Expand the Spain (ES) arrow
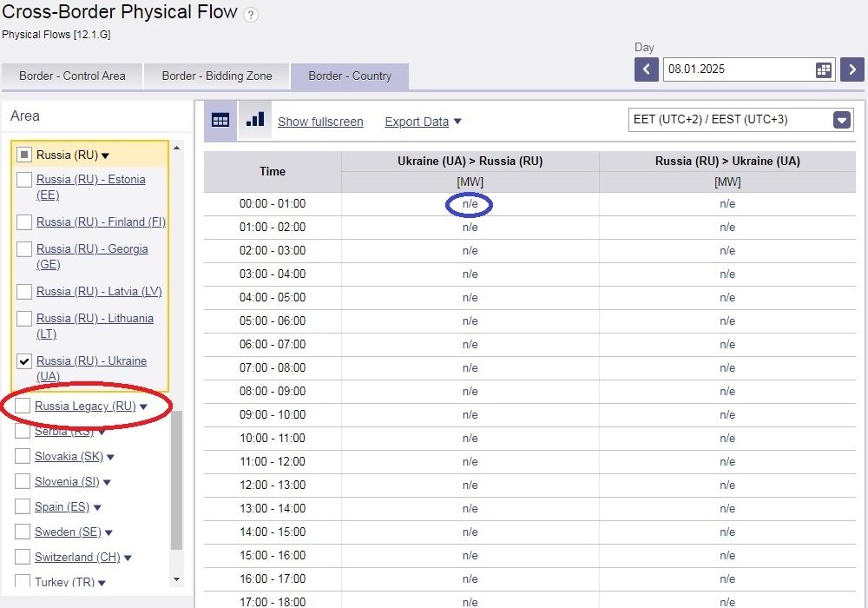 click(x=97, y=508)
